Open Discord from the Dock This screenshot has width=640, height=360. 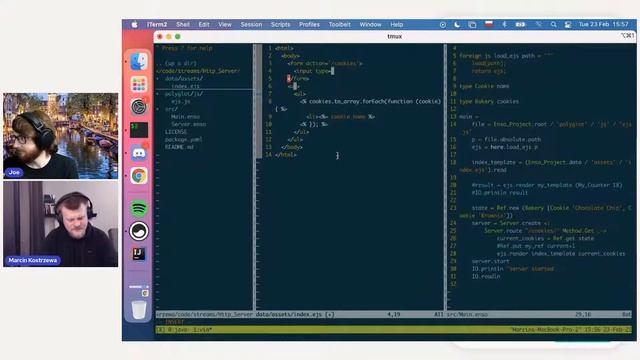(x=139, y=153)
